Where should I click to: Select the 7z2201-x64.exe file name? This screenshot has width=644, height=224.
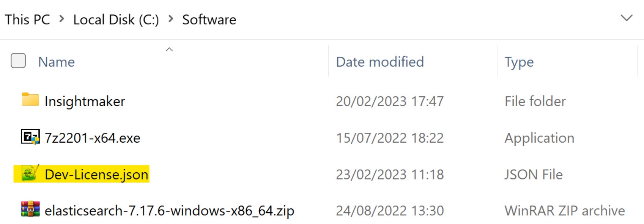tap(92, 138)
